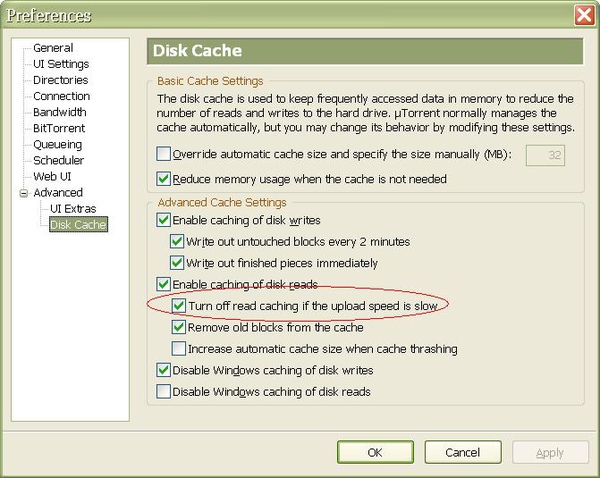Click the manual cache size input field
This screenshot has height=478, width=600.
pyautogui.click(x=542, y=155)
